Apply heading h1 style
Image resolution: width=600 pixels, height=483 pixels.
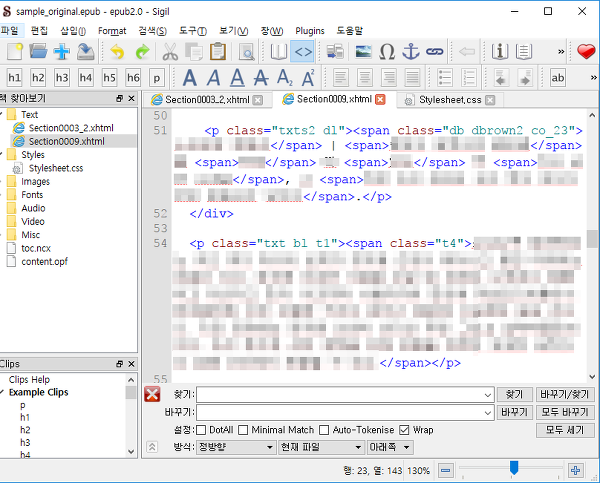tap(15, 78)
